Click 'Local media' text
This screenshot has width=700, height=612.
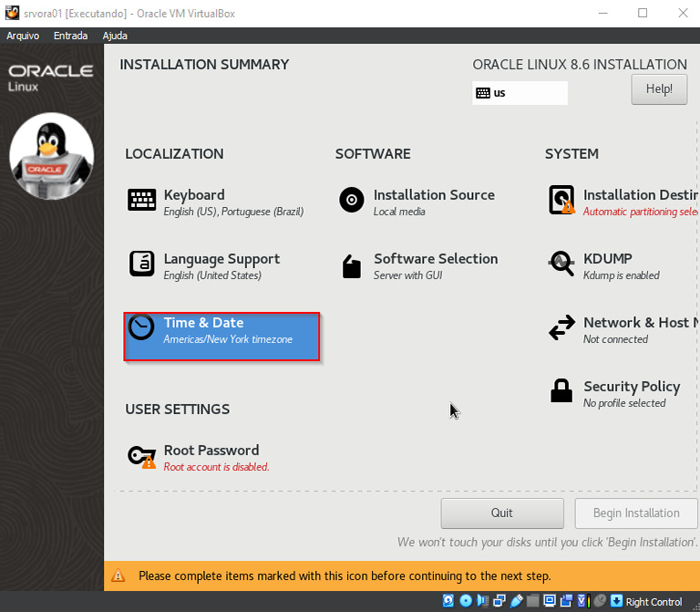399,212
